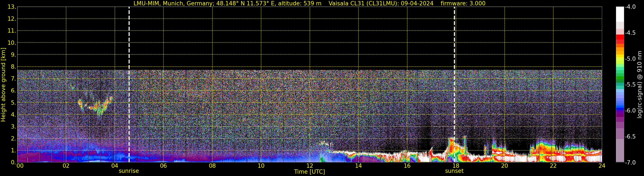The height and width of the screenshot is (176, 644).
Task: Click the colorbar tick value '-5.5'
Action: click(x=630, y=85)
